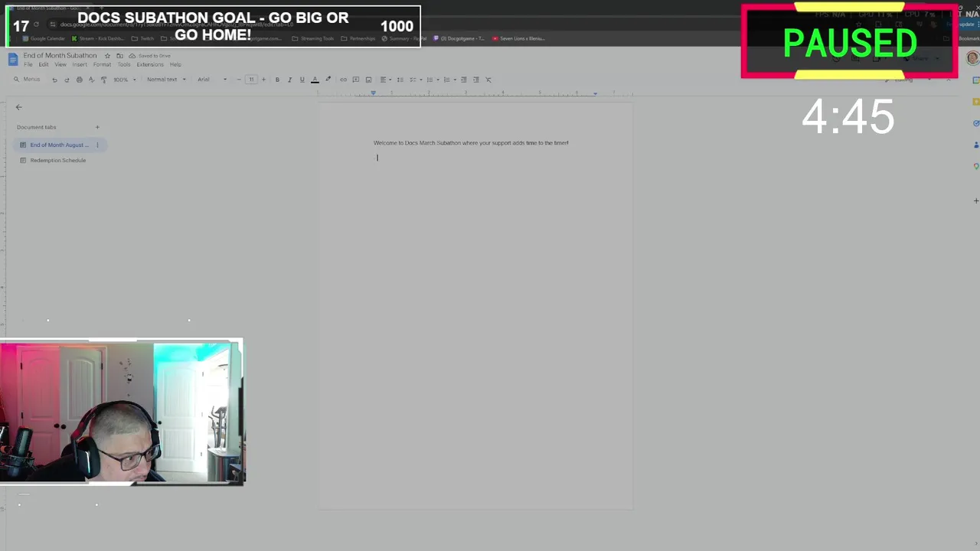Open the File menu
The image size is (980, 551).
[28, 64]
